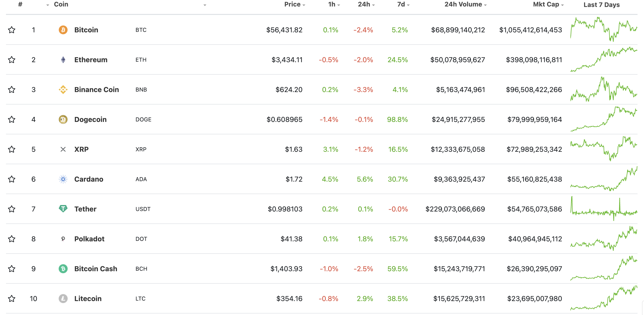
Task: Click Dogecoin 7d change 98.8%
Action: (397, 119)
